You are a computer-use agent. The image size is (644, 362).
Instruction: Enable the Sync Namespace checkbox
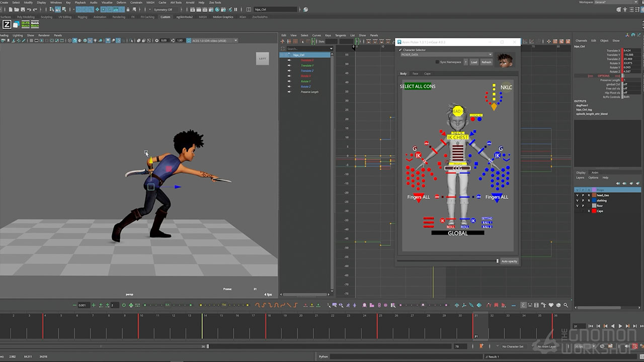tap(437, 62)
